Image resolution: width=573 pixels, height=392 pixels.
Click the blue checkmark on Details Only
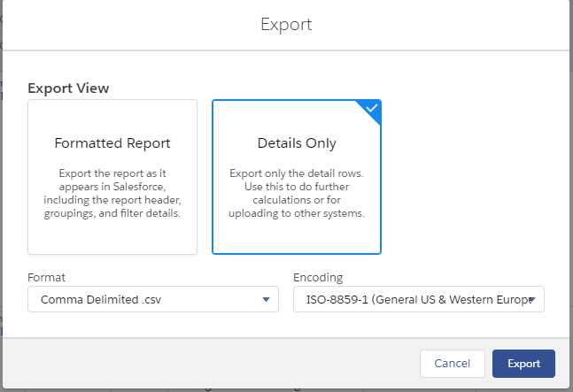click(372, 109)
